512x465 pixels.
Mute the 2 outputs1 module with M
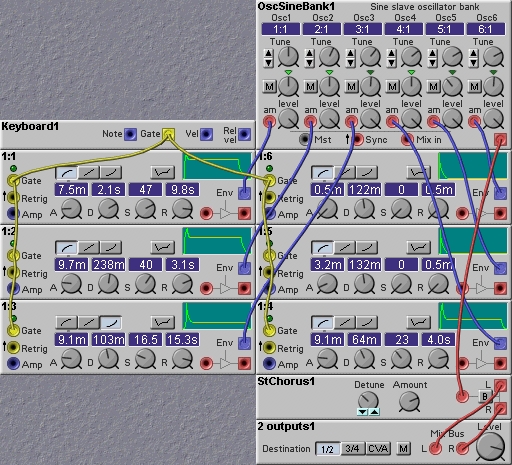point(403,449)
